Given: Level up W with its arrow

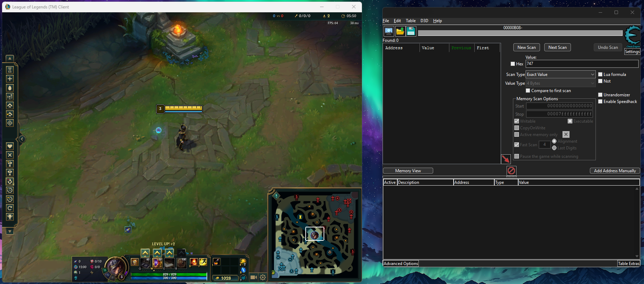Looking at the screenshot, I should point(157,253).
